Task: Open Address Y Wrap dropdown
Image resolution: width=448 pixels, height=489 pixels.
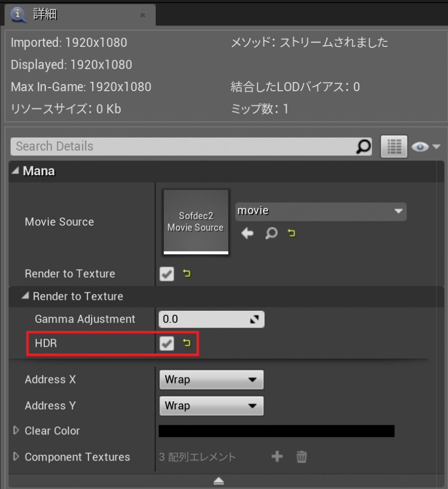Action: [x=212, y=406]
